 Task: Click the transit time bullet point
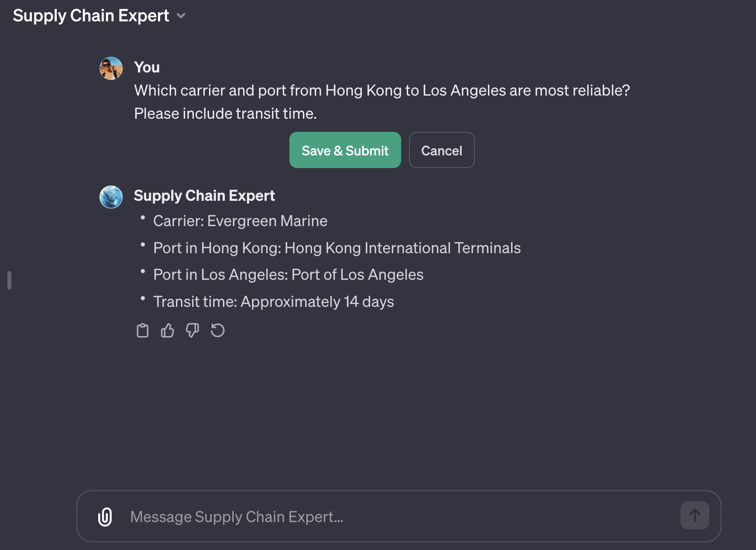274,301
